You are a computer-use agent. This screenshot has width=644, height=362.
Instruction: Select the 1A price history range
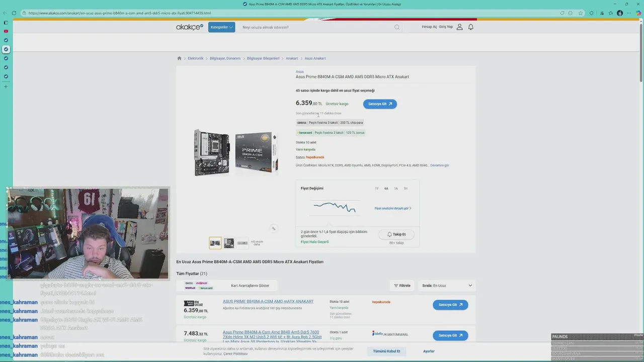(x=396, y=189)
